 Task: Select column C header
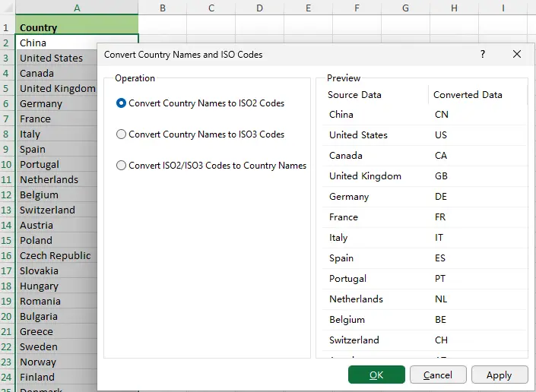click(x=211, y=8)
